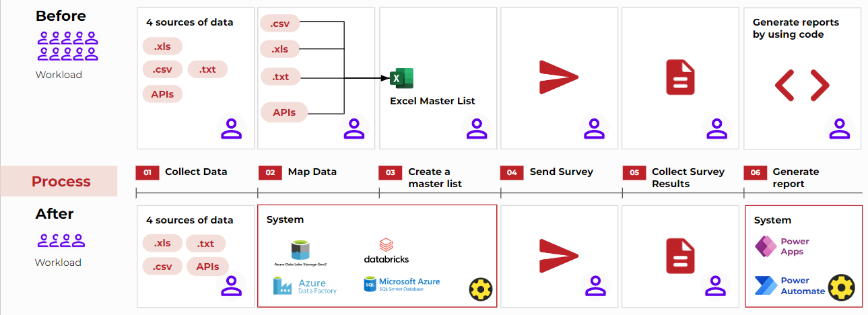Viewport: 868px width, 315px height.
Task: Click the Power Automate icon
Action: pyautogui.click(x=766, y=286)
